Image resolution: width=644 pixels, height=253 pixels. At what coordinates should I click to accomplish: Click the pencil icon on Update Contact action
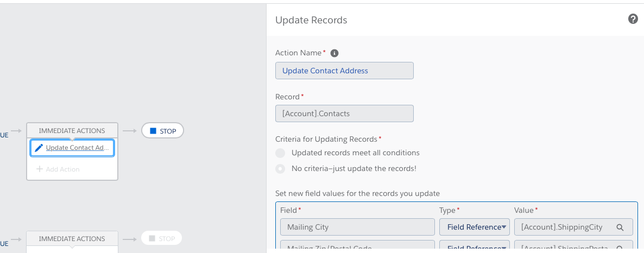click(x=39, y=148)
